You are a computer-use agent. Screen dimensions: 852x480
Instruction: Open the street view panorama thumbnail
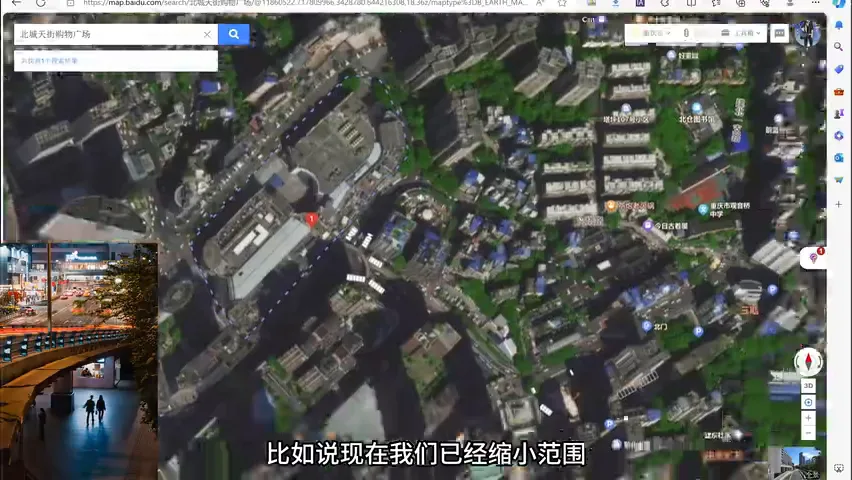[798, 463]
